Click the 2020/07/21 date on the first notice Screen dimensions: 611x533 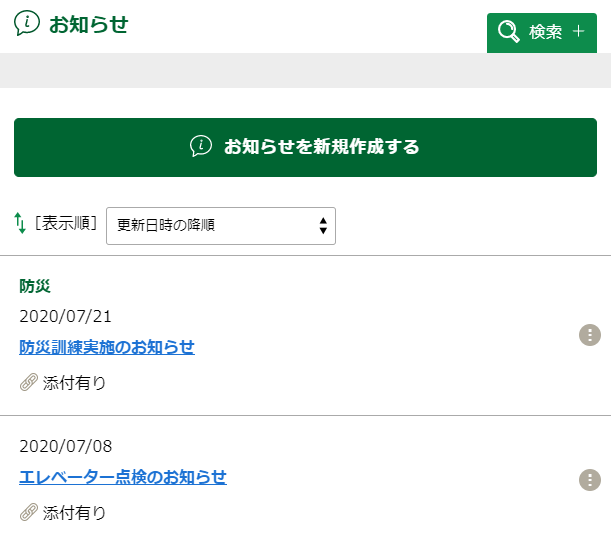coord(66,316)
